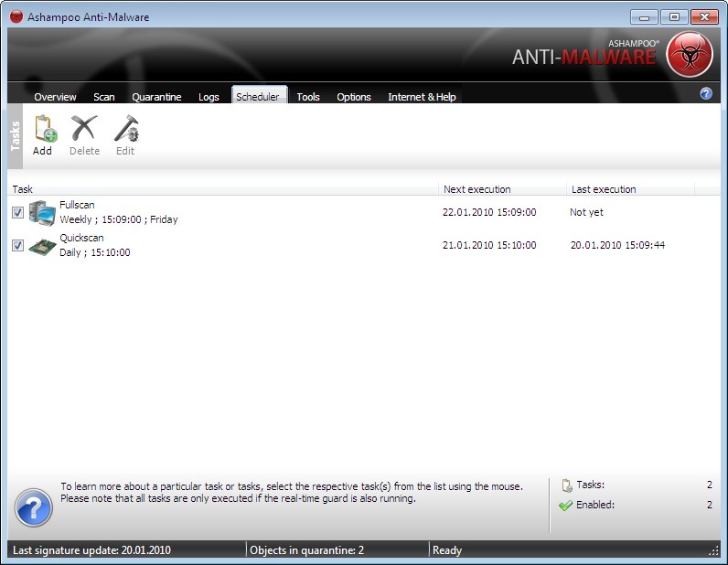The image size is (728, 565).
Task: Open help via blue question icon beside tabs
Action: pos(706,94)
